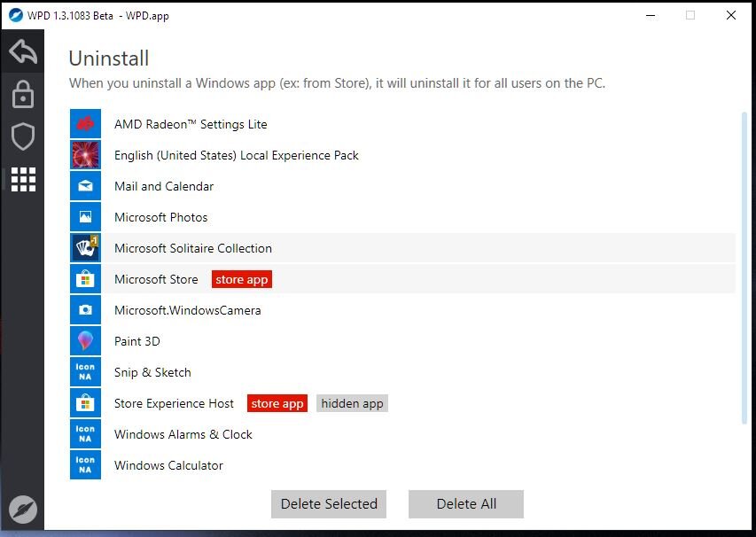Viewport: 756px width, 537px height.
Task: Click the back arrow in sidebar
Action: coord(23,51)
